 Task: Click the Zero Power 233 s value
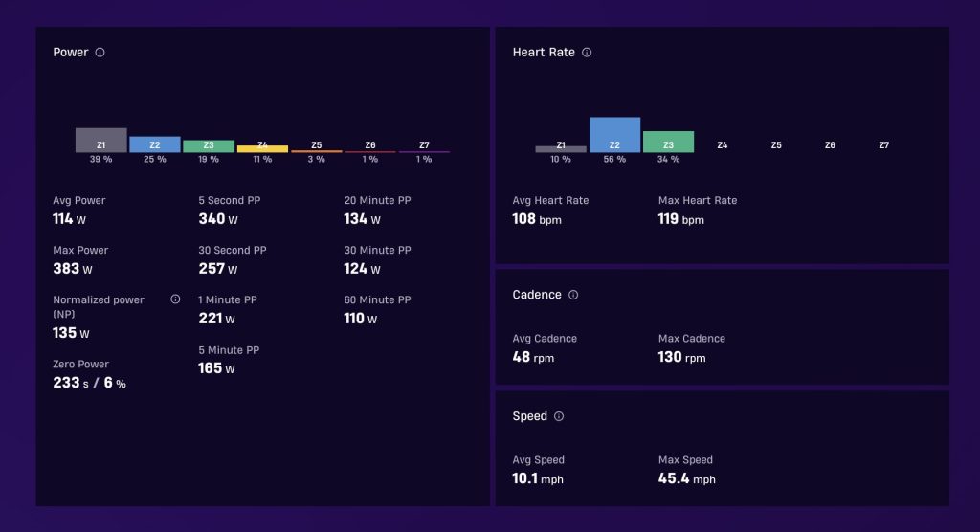pos(71,383)
